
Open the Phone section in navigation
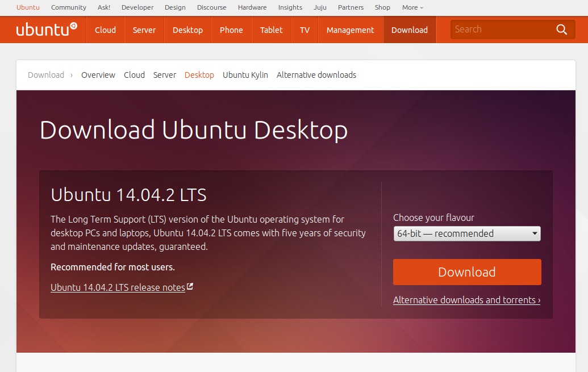click(231, 30)
